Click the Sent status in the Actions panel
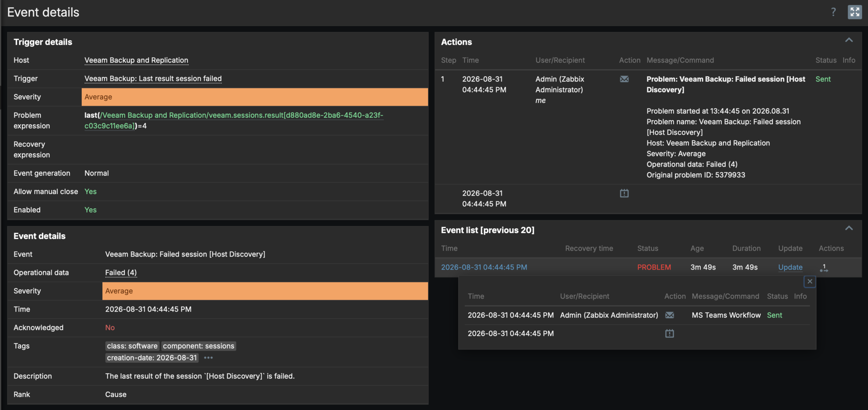This screenshot has width=868, height=410. 823,79
